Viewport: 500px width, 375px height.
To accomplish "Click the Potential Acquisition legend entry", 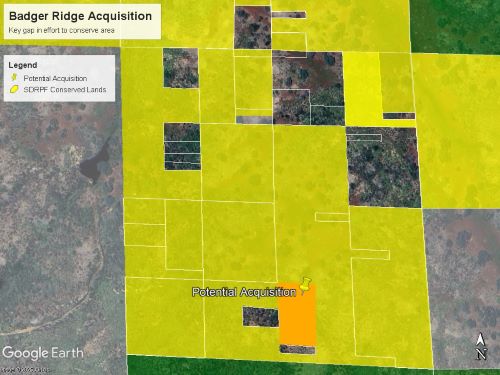I will pos(55,78).
